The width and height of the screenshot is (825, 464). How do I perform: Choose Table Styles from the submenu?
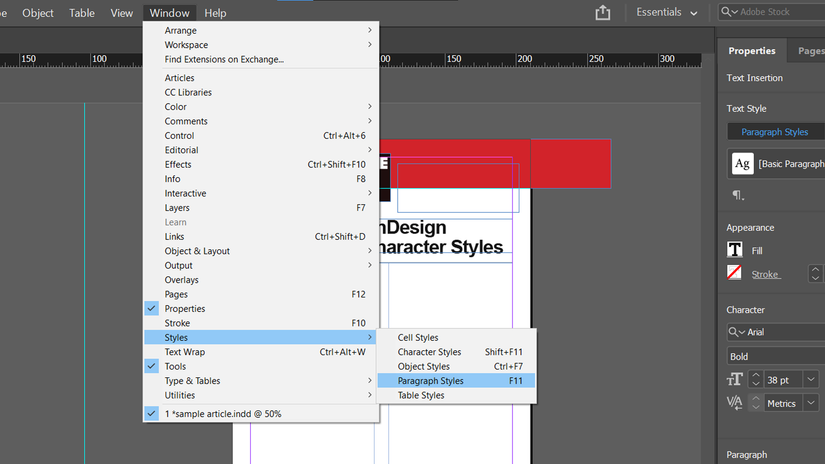456,395
